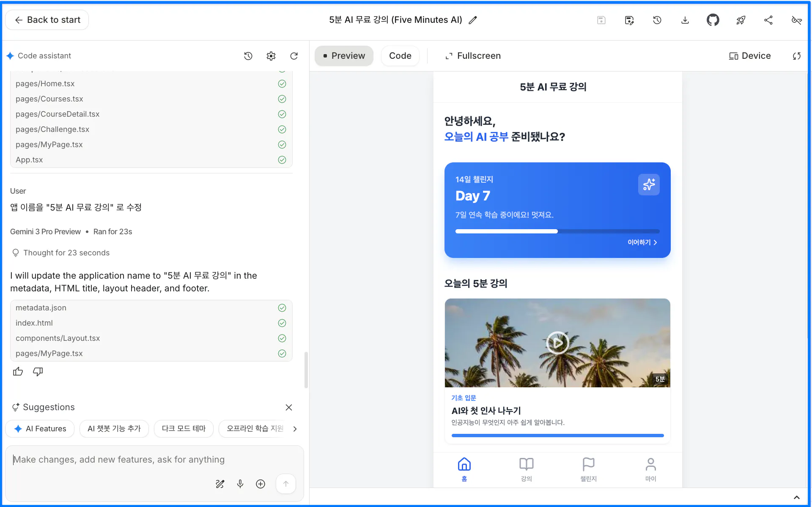Open Code assistant settings gear
Screen dimensions: 812x507
(x=271, y=56)
